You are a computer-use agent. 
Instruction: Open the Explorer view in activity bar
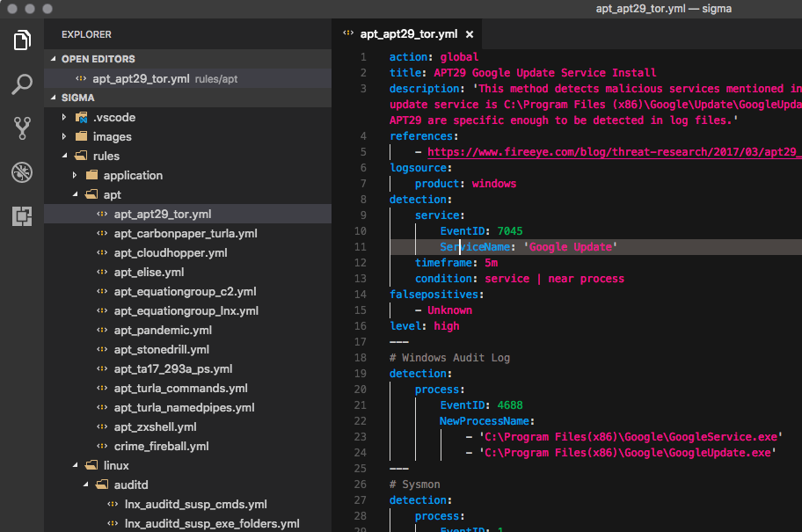click(x=22, y=40)
